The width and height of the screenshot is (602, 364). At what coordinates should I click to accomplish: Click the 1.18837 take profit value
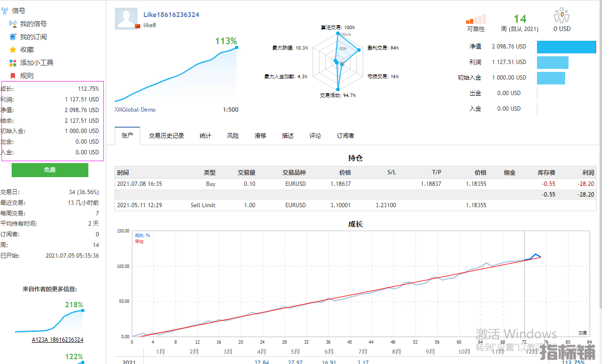pos(430,184)
